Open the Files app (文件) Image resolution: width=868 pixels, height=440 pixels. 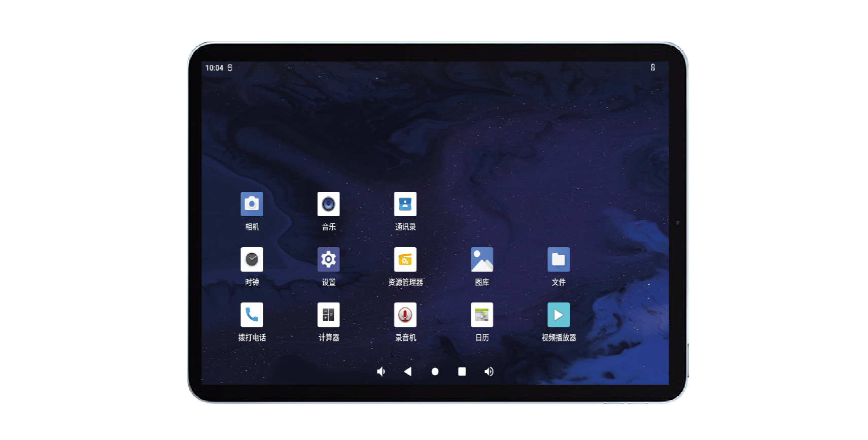(558, 259)
